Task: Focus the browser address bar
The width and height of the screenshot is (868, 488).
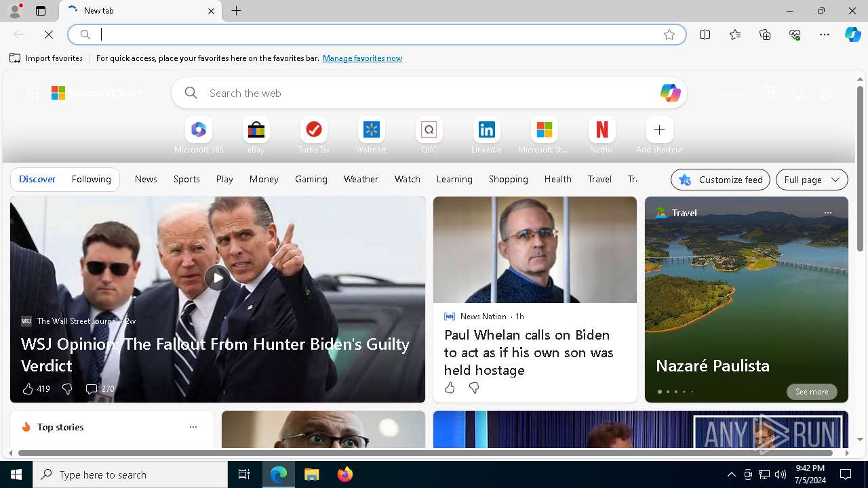Action: point(376,35)
